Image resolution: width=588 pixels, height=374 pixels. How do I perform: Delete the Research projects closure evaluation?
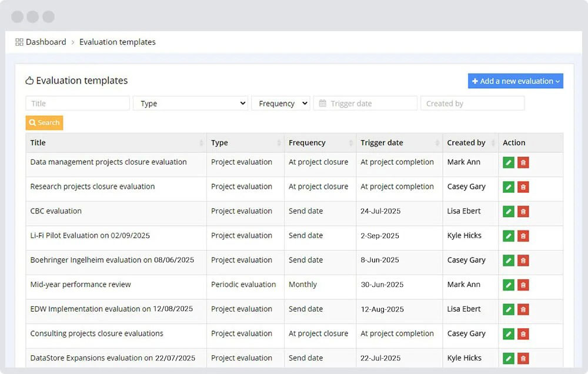pyautogui.click(x=523, y=186)
